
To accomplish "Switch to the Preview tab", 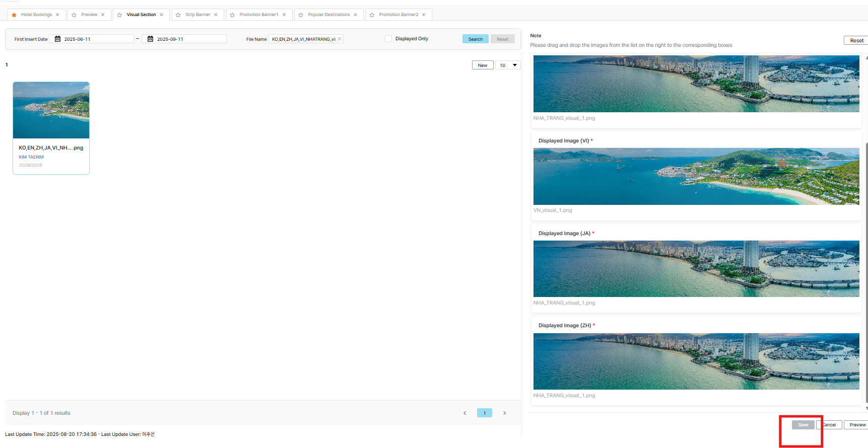I will [x=89, y=15].
